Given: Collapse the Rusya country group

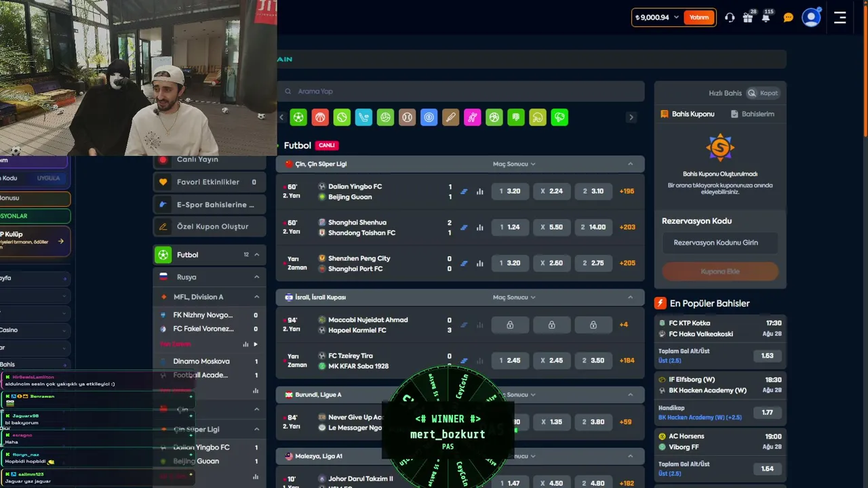Looking at the screenshot, I should coord(257,277).
